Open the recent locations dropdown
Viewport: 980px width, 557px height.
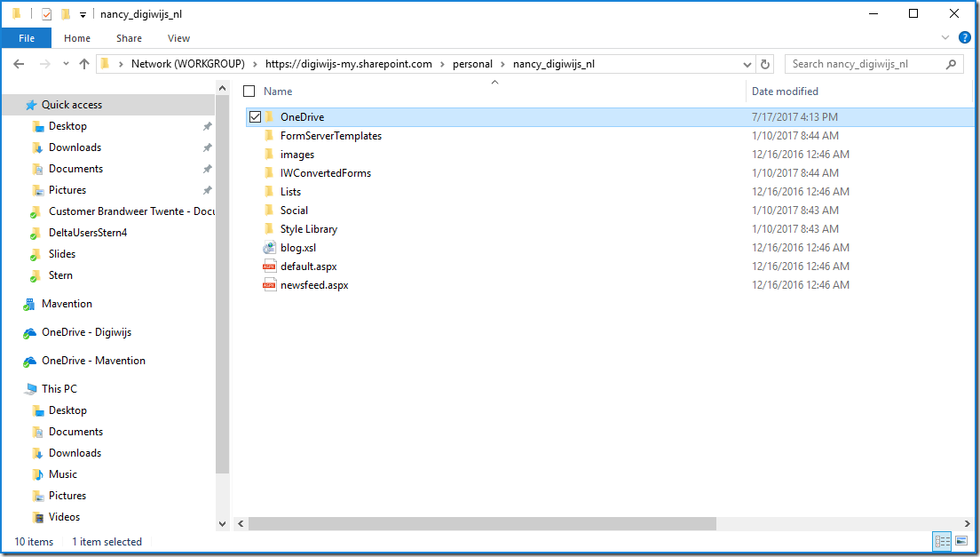coord(66,64)
